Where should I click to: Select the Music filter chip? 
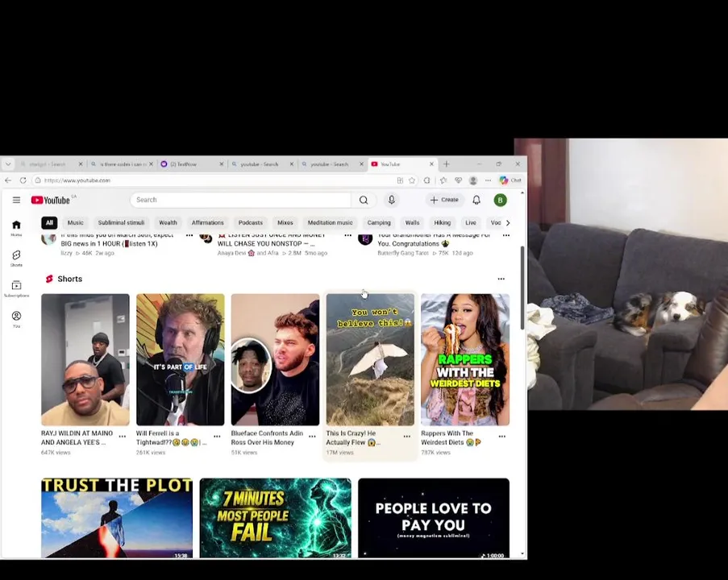(x=75, y=222)
